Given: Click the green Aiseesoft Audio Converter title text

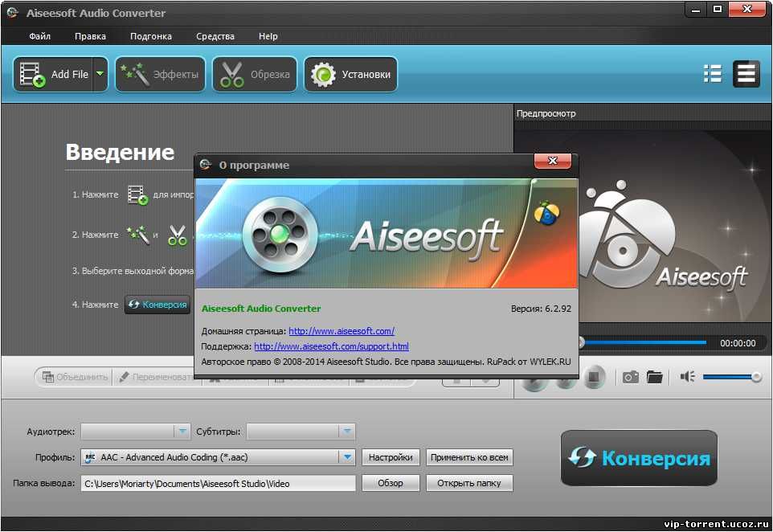Looking at the screenshot, I should tap(261, 309).
